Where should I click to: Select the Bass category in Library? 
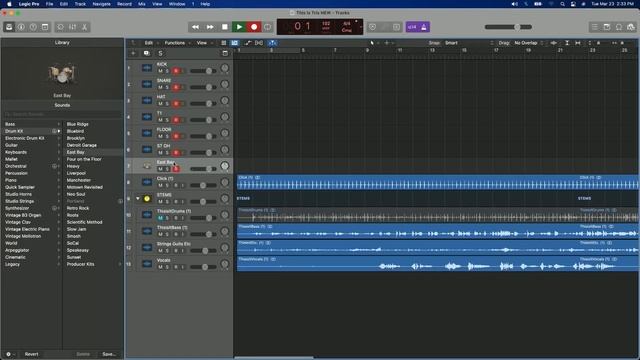coord(10,124)
